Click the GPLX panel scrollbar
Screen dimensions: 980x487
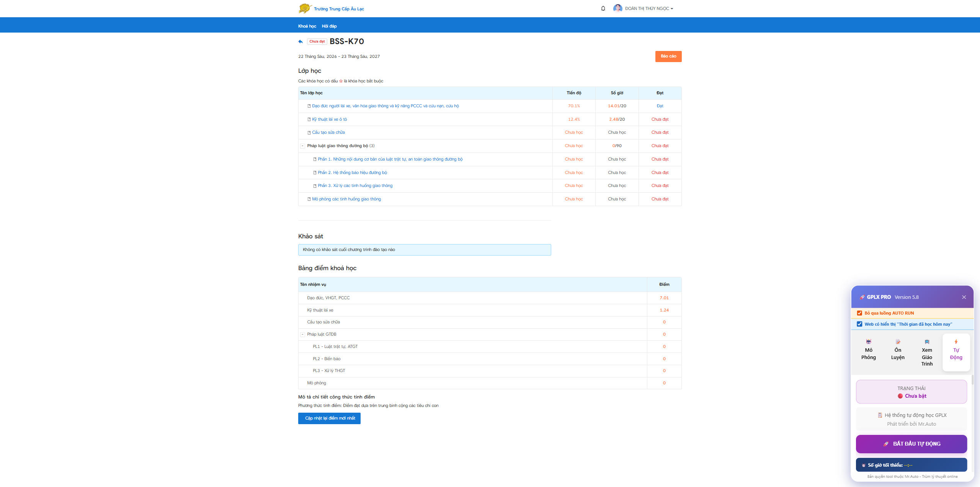(972, 380)
